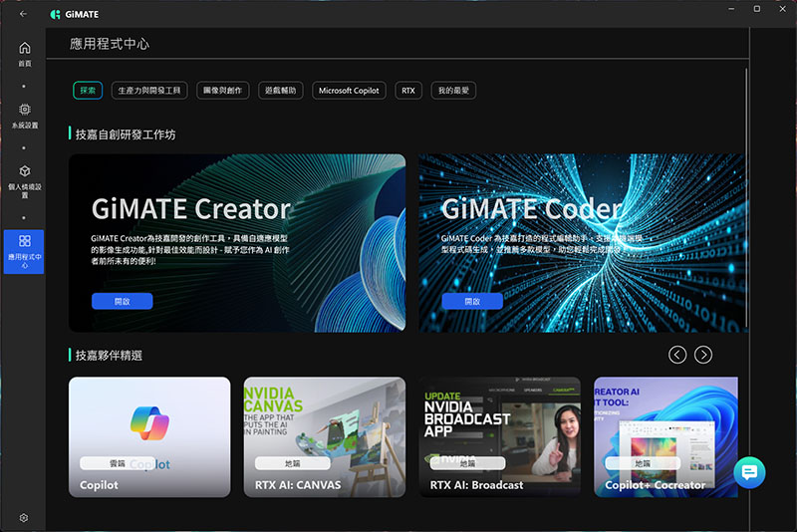Image resolution: width=797 pixels, height=532 pixels.
Task: Go to 首頁 home icon
Action: click(24, 48)
